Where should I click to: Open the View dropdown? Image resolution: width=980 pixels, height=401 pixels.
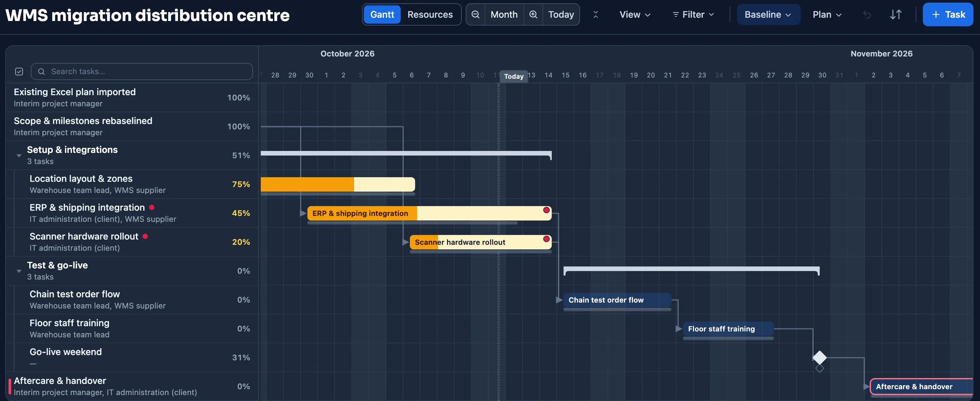coord(635,14)
